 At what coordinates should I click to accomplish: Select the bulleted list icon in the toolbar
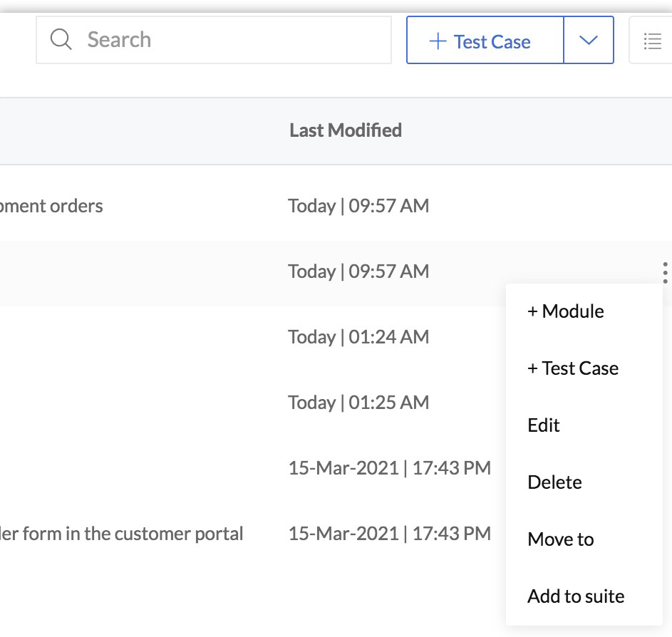pyautogui.click(x=653, y=41)
